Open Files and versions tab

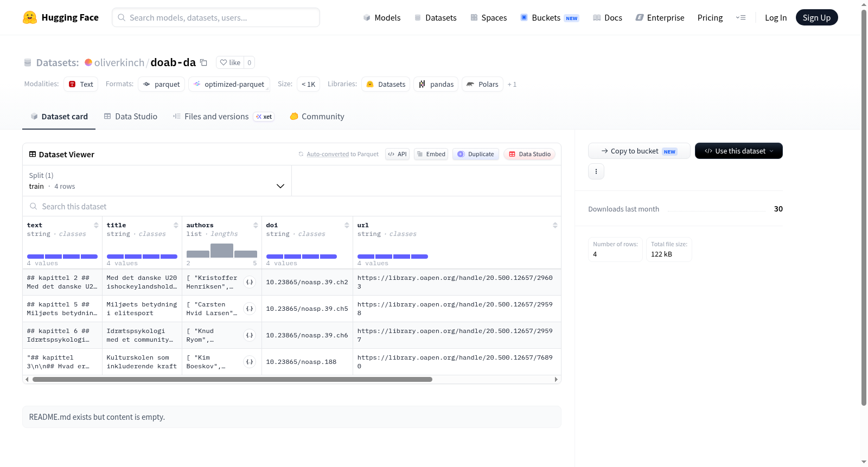click(224, 117)
